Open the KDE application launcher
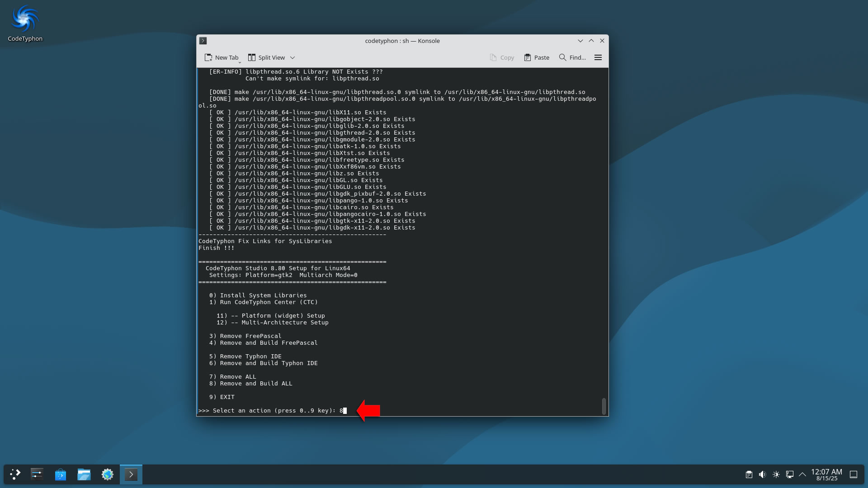 pyautogui.click(x=15, y=474)
